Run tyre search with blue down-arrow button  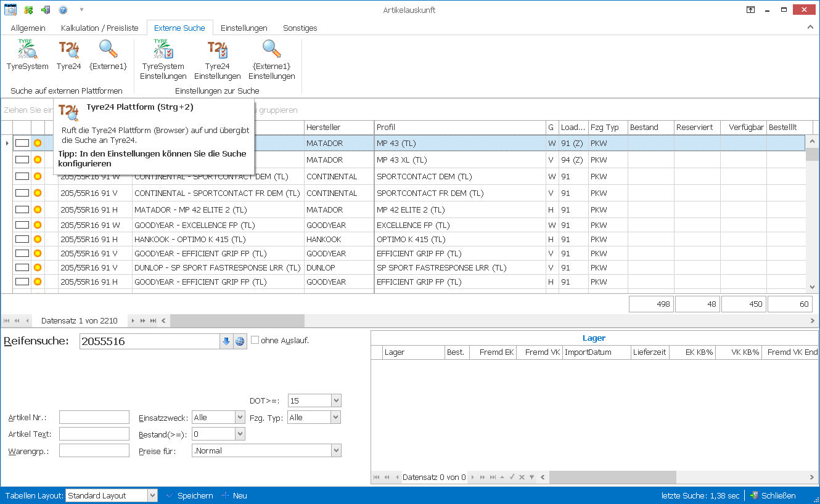226,341
